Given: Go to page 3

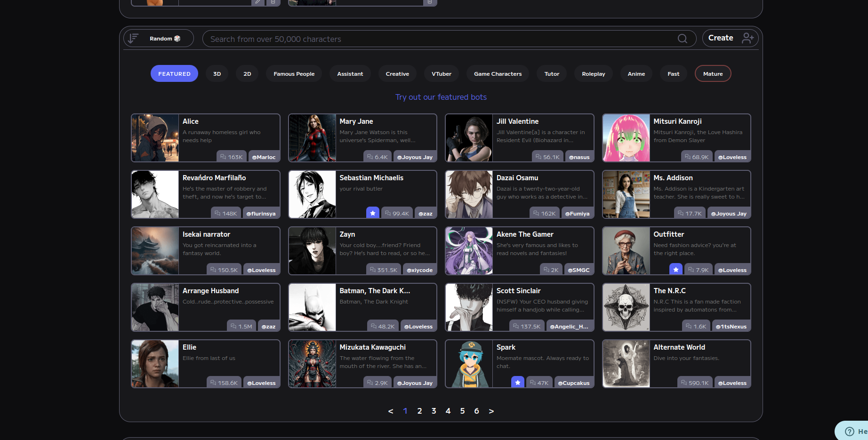Looking at the screenshot, I should (x=434, y=411).
